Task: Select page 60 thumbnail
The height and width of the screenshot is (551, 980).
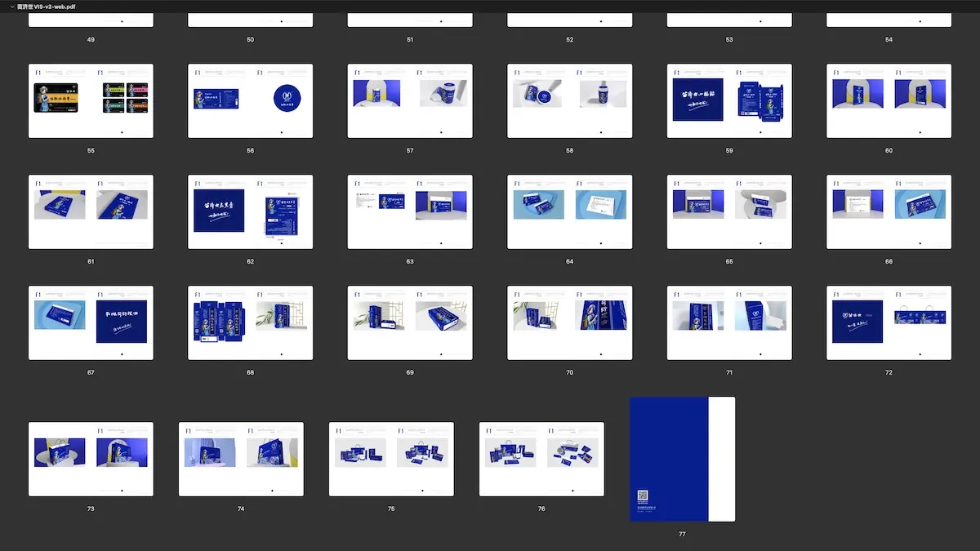Action: (x=889, y=101)
